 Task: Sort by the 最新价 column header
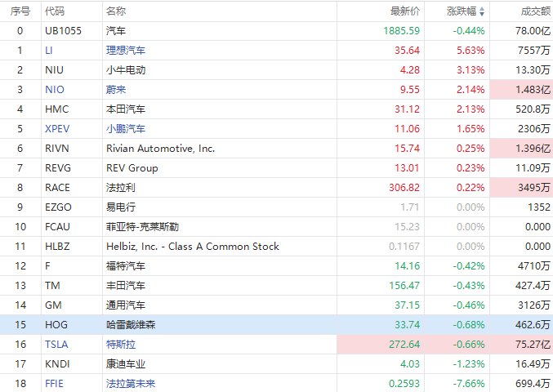tap(405, 11)
